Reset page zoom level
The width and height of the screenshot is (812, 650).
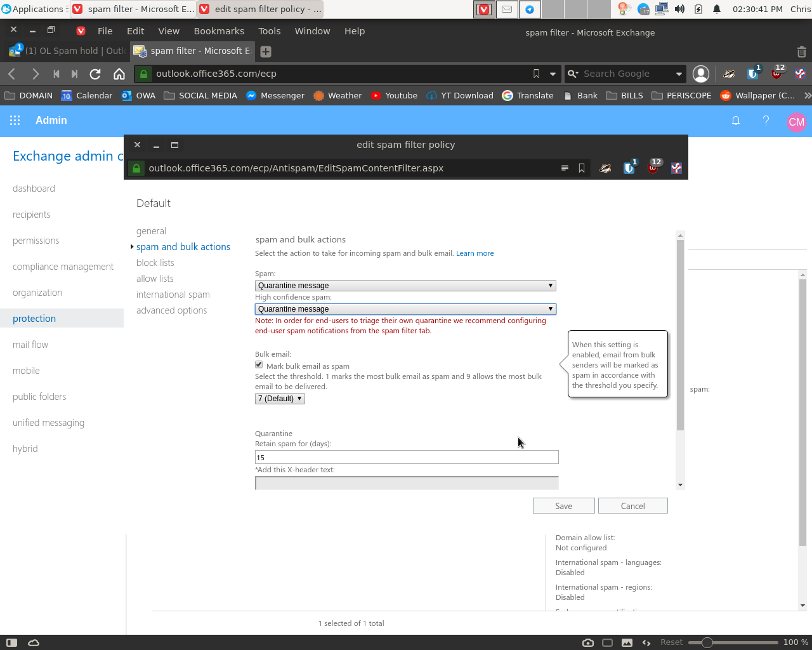click(671, 642)
